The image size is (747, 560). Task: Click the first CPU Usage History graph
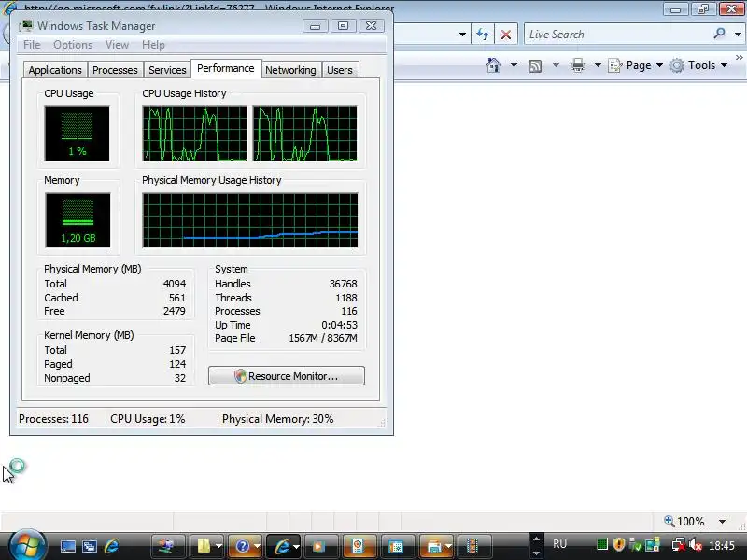(x=194, y=133)
